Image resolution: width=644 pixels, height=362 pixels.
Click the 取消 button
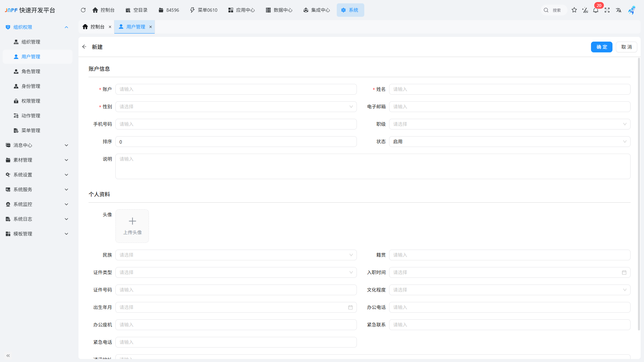point(626,47)
